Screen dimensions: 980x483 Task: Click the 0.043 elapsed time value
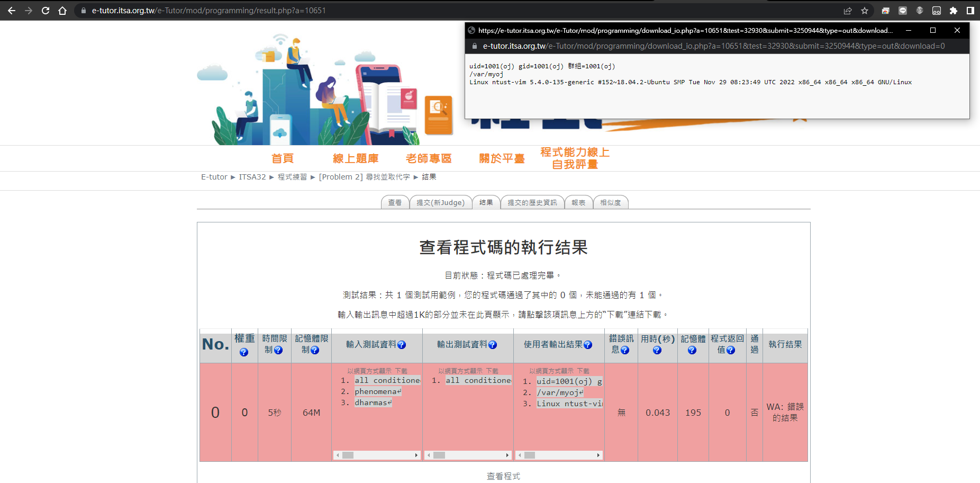tap(658, 413)
